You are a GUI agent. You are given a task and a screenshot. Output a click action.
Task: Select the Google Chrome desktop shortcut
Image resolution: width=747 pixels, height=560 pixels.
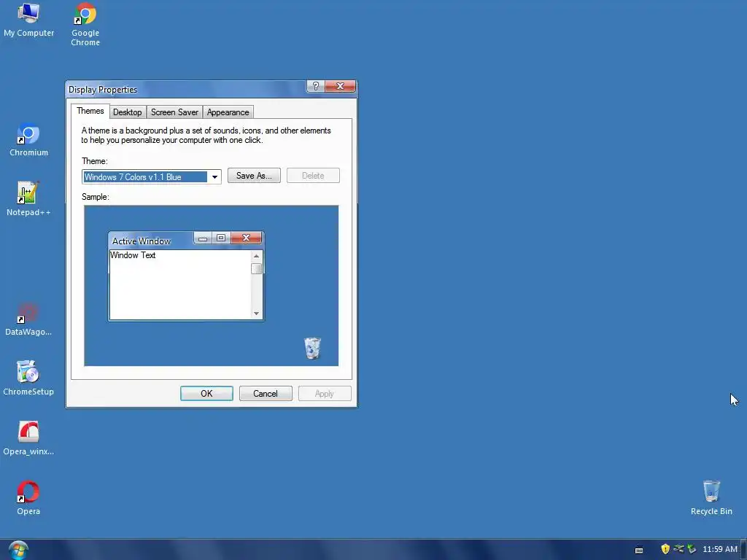pyautogui.click(x=85, y=24)
